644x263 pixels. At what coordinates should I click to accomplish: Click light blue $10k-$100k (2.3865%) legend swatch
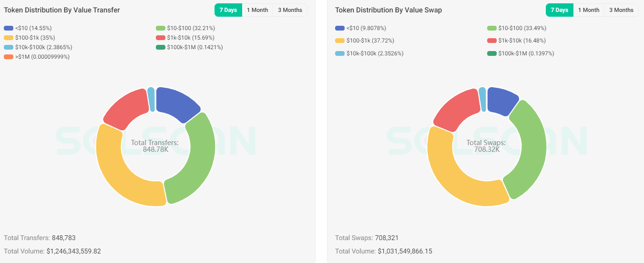coord(9,47)
